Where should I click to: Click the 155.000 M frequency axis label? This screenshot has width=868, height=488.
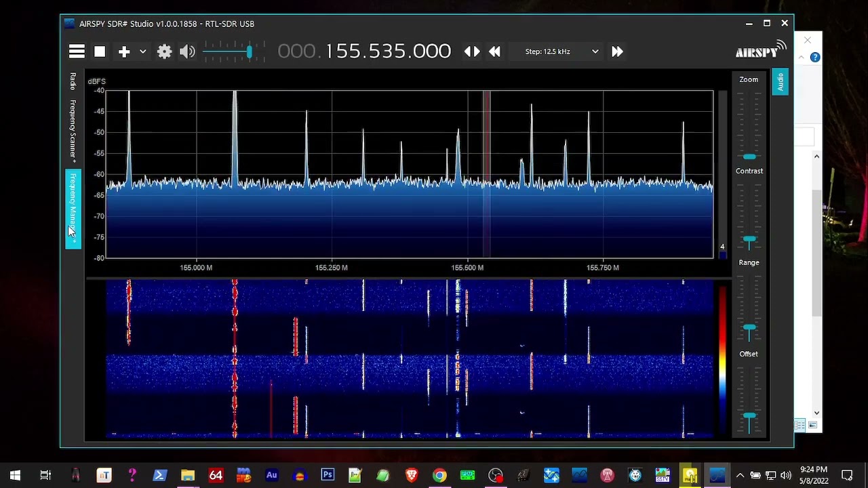[196, 268]
